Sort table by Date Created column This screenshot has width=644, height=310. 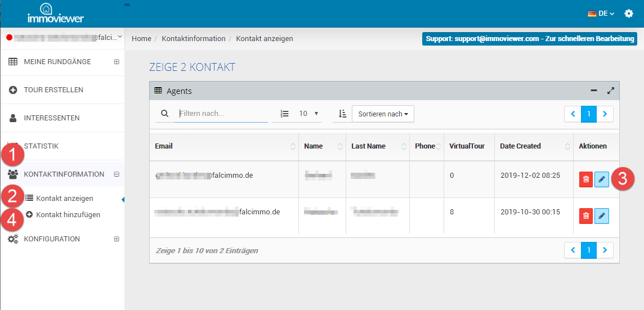coord(520,146)
